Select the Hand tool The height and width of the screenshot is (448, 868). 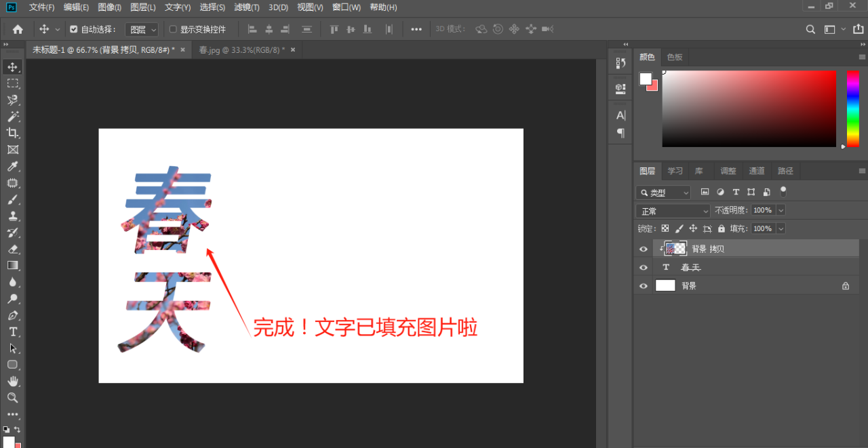point(12,382)
